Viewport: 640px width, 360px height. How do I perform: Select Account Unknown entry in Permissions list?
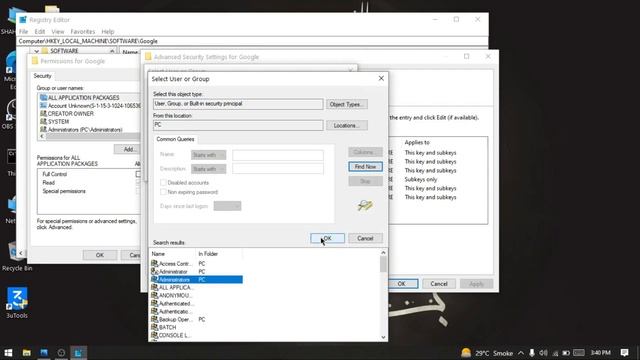click(x=90, y=106)
